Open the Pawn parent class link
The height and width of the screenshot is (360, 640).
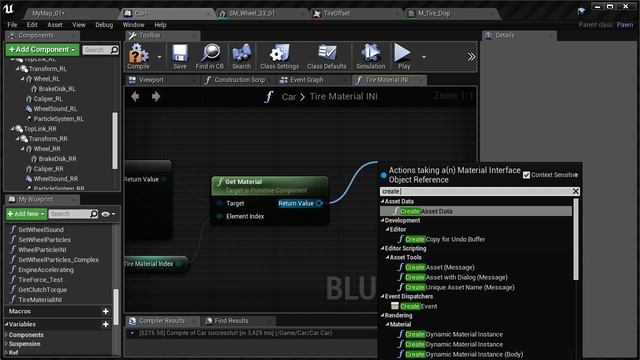pyautogui.click(x=624, y=25)
